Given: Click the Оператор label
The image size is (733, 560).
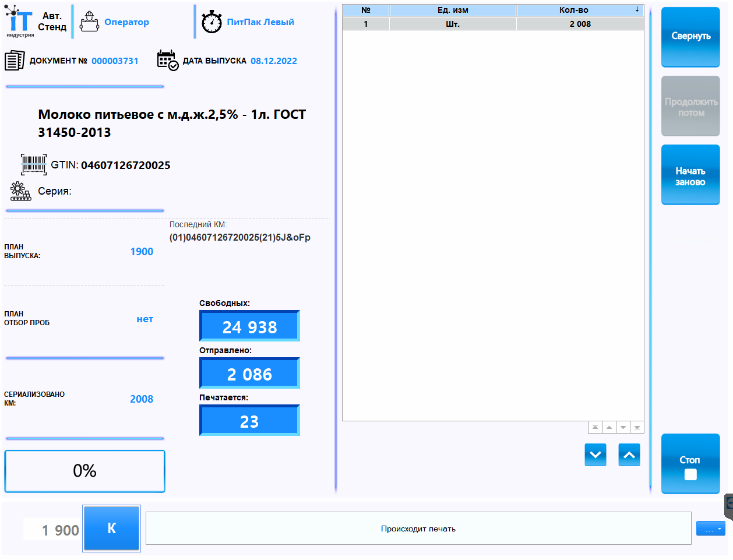Looking at the screenshot, I should [x=126, y=22].
